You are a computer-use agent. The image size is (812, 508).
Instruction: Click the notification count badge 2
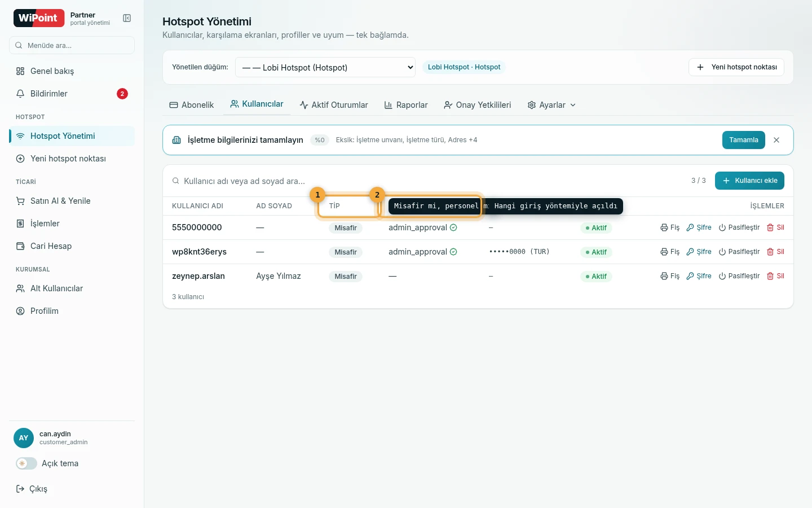[122, 94]
